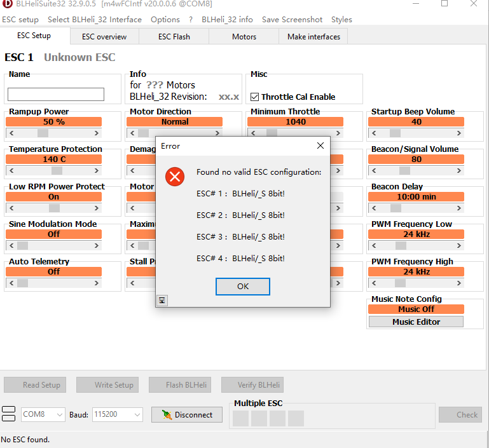Click Minimum Throttle 1040 value
The image size is (489, 448).
295,121
